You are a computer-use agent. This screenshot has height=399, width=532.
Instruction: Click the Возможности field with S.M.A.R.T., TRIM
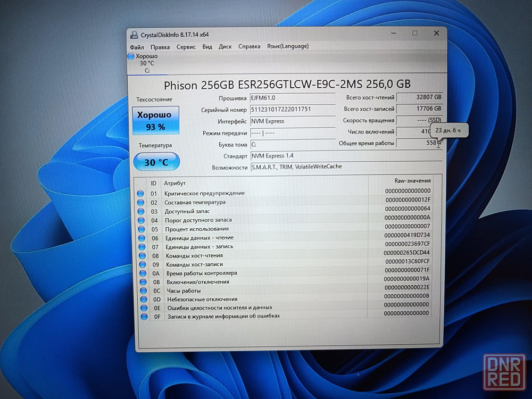(346, 167)
